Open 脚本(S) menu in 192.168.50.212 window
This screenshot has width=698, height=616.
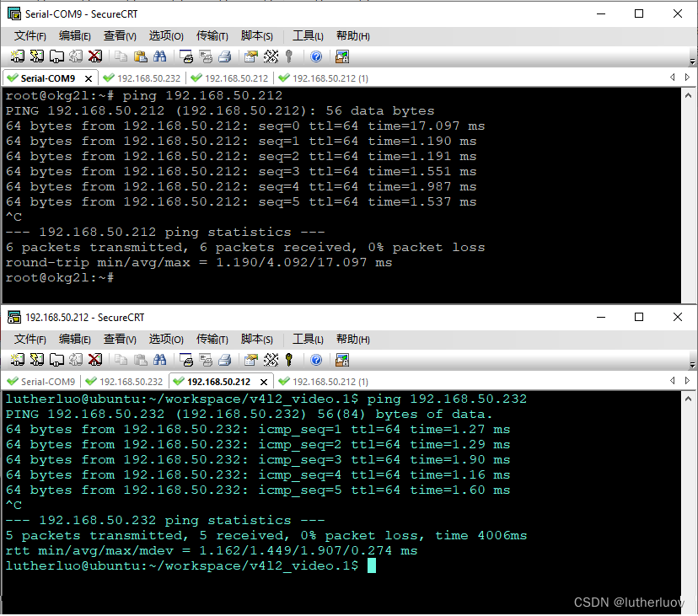(x=257, y=339)
